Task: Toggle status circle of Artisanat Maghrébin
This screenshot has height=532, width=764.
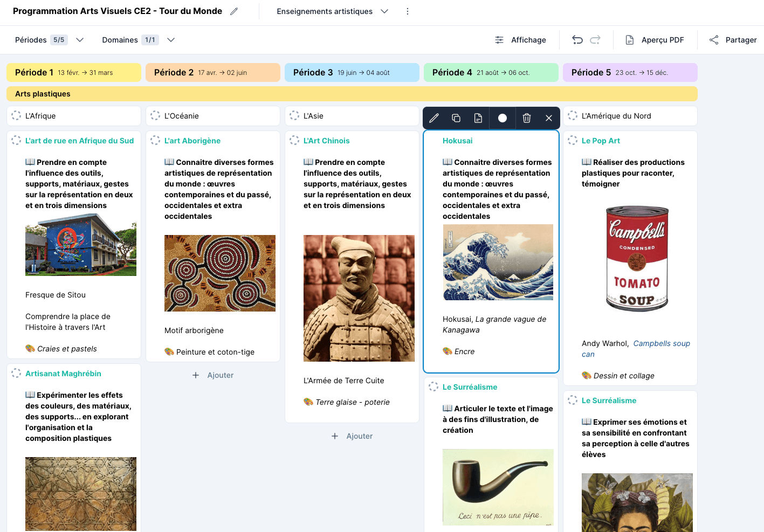Action: 16,374
